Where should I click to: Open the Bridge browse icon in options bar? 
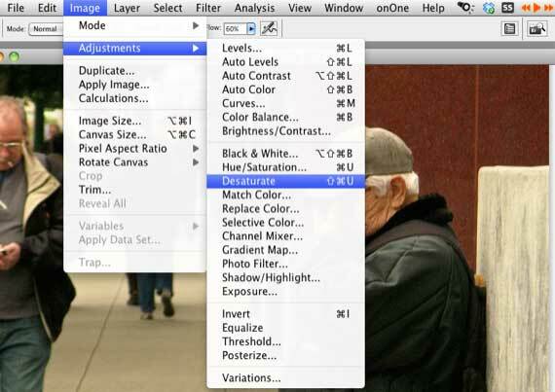[x=536, y=28]
